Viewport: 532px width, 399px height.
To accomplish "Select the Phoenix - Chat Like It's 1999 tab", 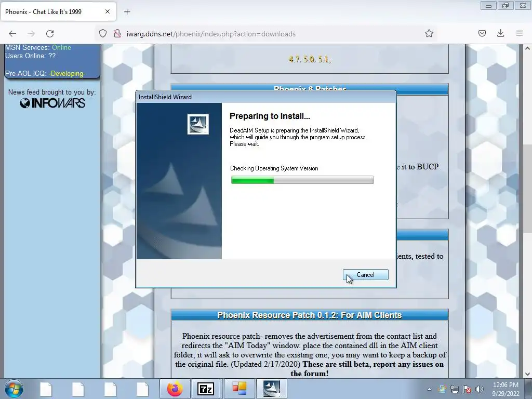I will pos(58,11).
